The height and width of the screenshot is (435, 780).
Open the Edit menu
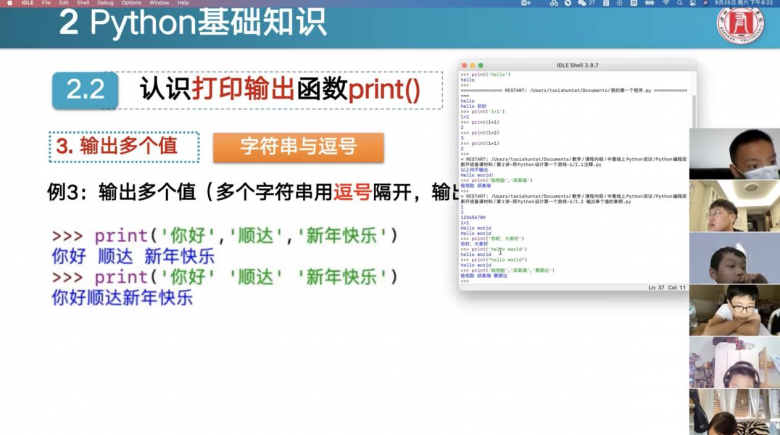point(63,3)
